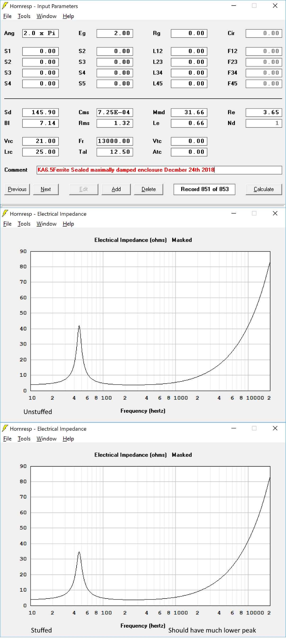286x644 pixels.
Task: Click the lightning icon in the stuffed Electrical Impedance window
Action: click(x=5, y=428)
